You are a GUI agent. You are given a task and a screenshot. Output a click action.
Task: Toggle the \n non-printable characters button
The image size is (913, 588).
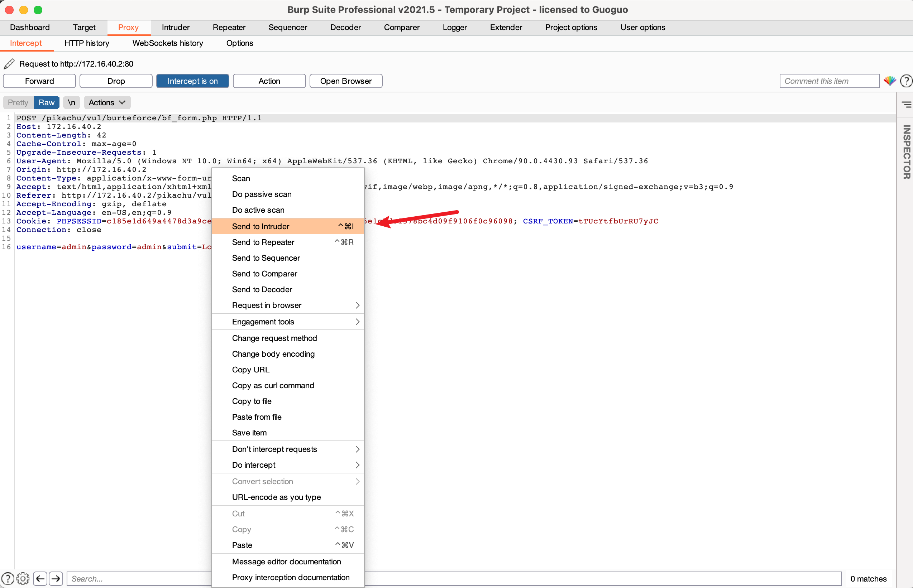(71, 102)
